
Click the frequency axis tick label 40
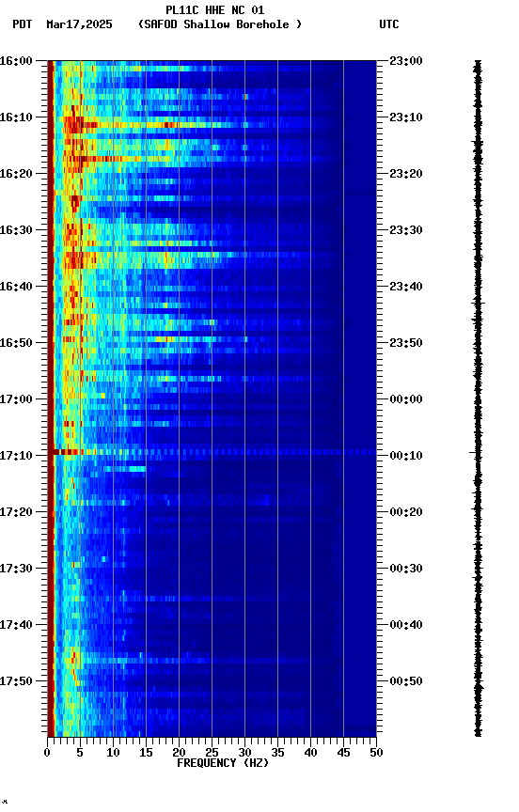(311, 753)
